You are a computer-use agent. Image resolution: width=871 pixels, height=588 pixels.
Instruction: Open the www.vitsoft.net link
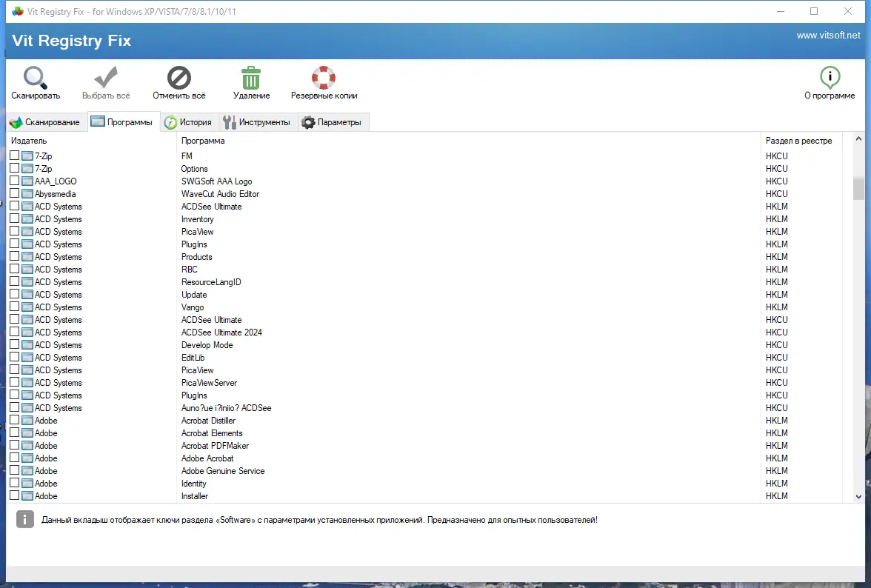click(x=828, y=35)
